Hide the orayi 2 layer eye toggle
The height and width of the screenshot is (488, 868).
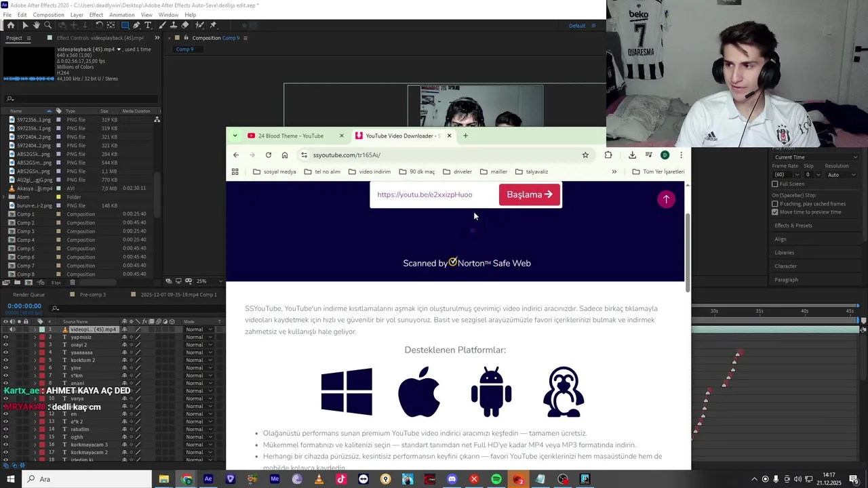click(5, 344)
